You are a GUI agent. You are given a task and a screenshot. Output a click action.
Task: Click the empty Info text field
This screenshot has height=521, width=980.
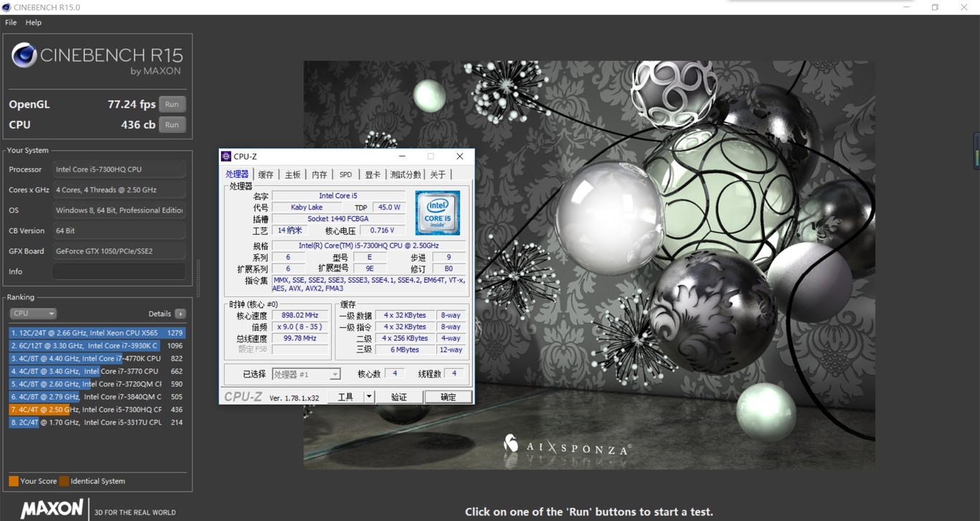(x=118, y=271)
